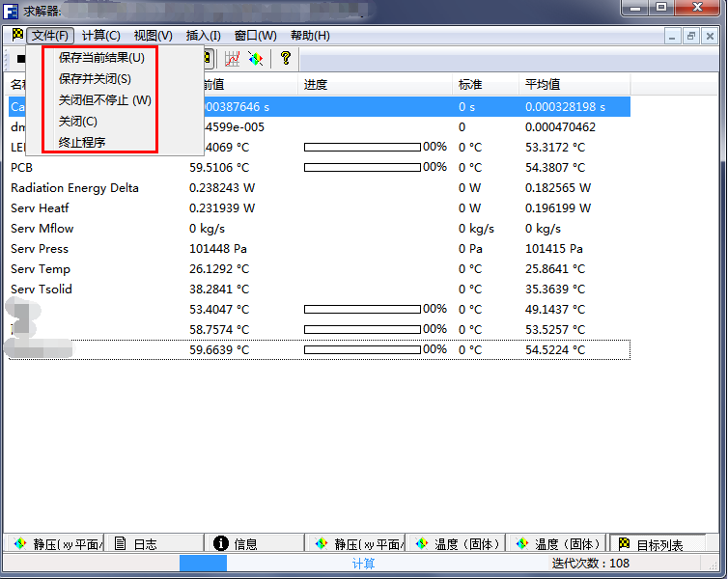728x579 pixels.
Task: Minimize the inner document window
Action: (x=672, y=36)
